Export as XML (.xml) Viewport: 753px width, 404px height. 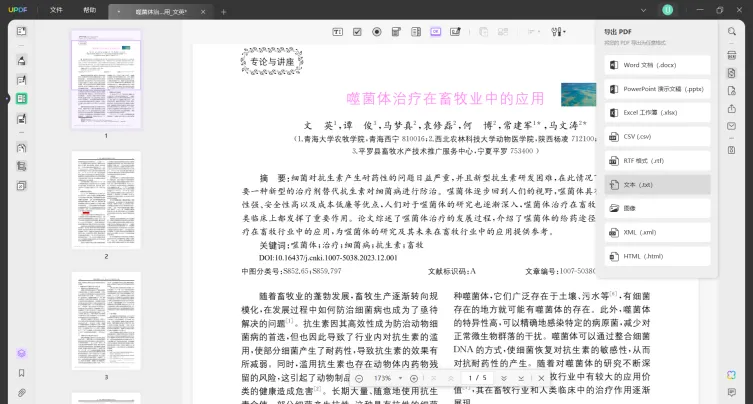[x=657, y=232]
